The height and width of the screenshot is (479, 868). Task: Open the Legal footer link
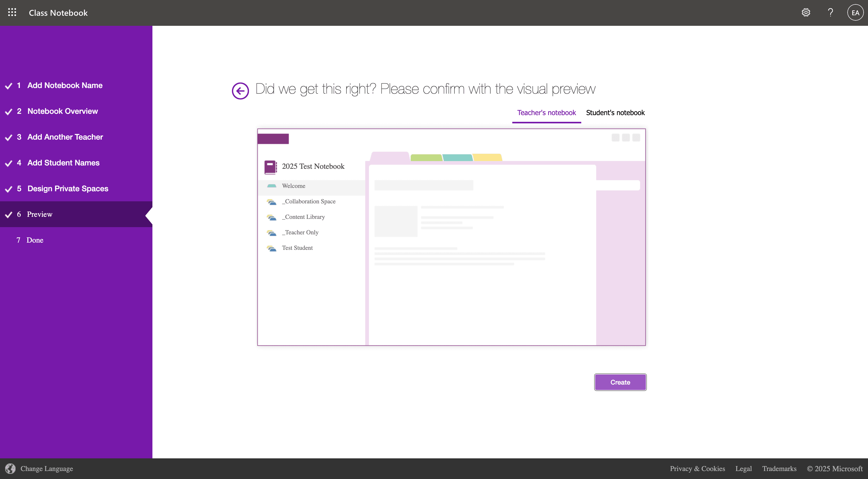743,469
